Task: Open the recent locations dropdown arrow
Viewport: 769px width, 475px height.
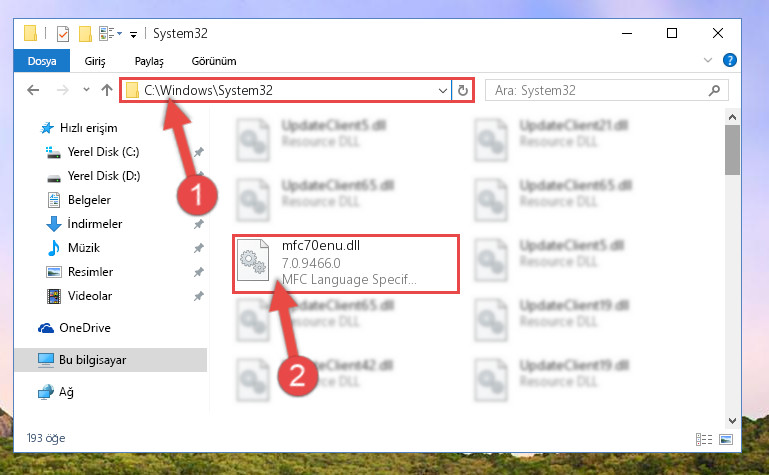Action: pos(86,90)
